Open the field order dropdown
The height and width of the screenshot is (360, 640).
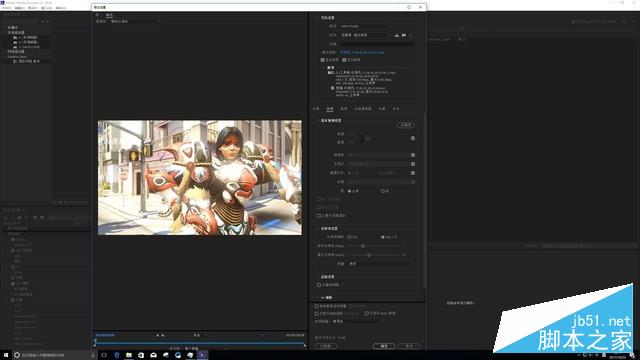point(379,164)
